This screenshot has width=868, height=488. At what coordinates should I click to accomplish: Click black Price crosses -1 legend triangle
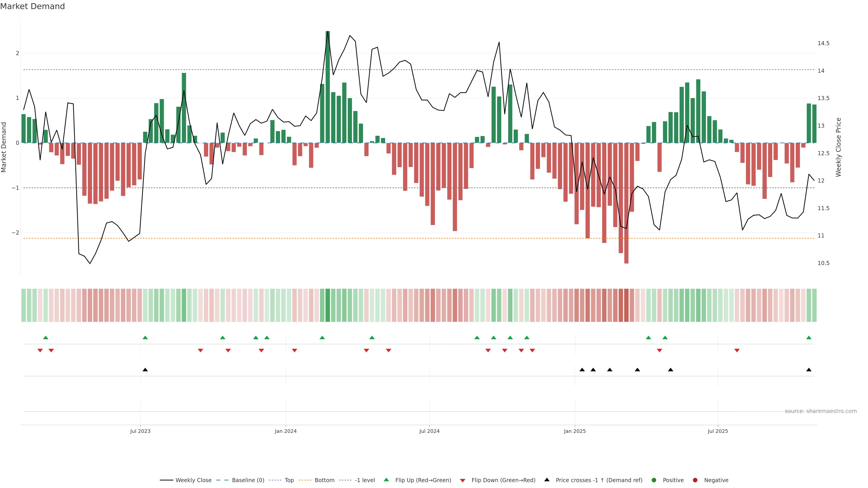tap(547, 480)
